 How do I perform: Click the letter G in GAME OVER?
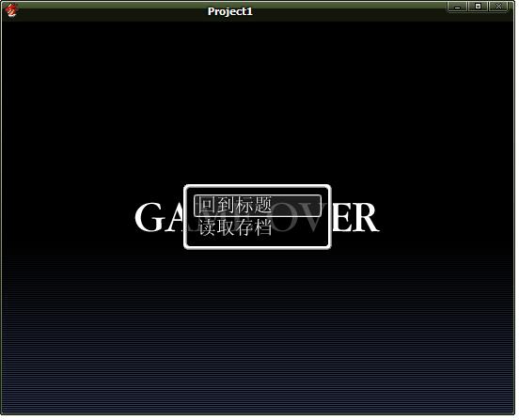pos(149,217)
